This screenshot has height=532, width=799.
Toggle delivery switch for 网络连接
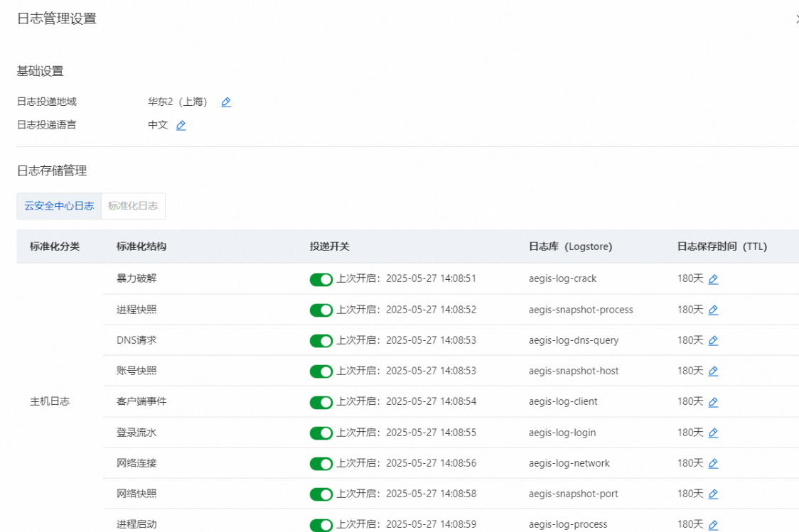point(321,463)
